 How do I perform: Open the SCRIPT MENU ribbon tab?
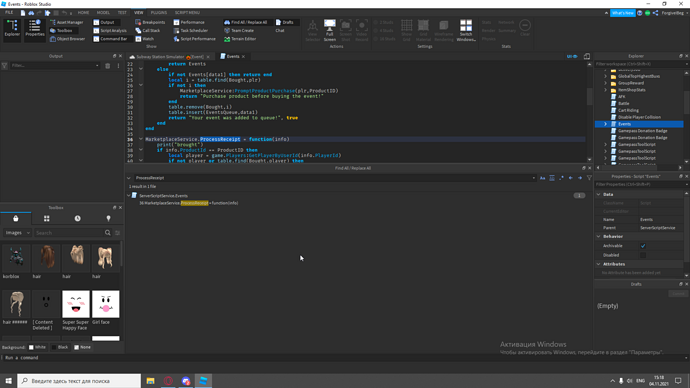[187, 12]
